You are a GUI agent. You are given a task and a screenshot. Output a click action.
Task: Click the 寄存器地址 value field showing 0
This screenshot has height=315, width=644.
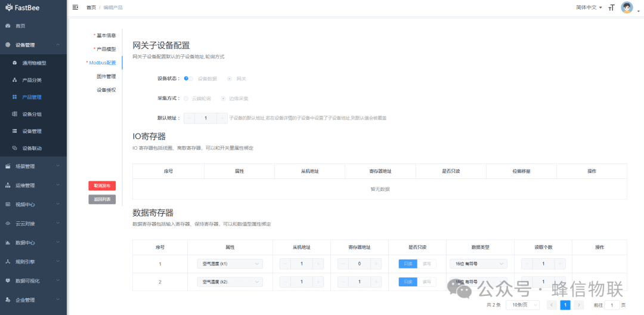tap(360, 264)
